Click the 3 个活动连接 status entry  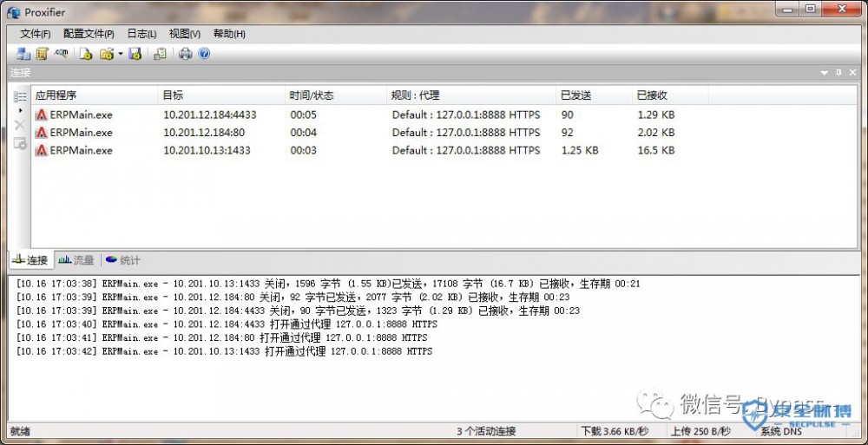[487, 431]
